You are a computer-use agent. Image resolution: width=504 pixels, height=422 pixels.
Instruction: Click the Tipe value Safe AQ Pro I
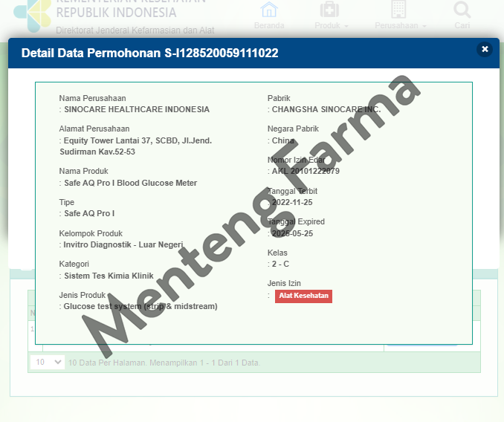[x=89, y=213]
